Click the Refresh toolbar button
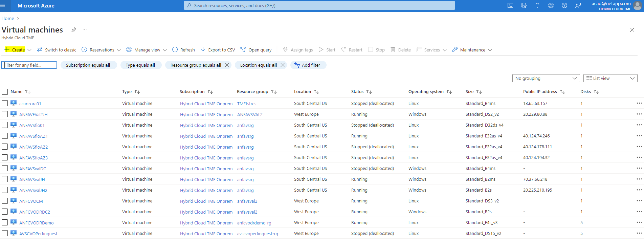The height and width of the screenshot is (240, 644). 183,50
